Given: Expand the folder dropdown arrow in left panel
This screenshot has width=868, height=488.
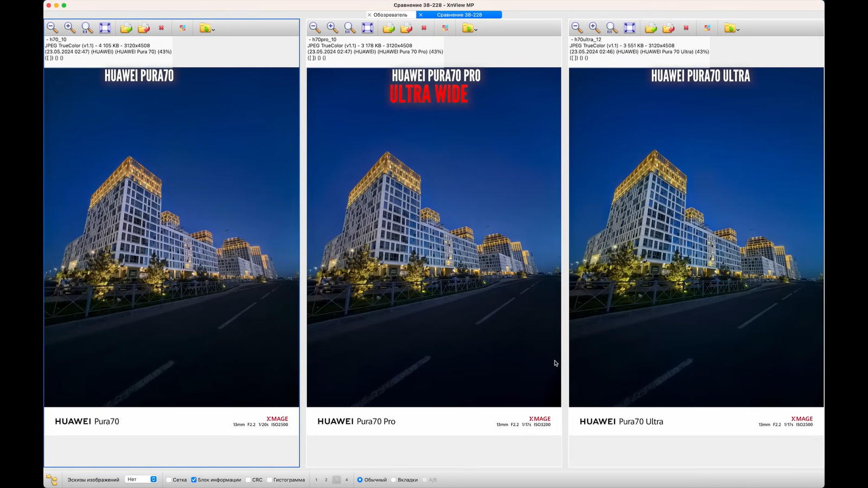Looking at the screenshot, I should 213,30.
